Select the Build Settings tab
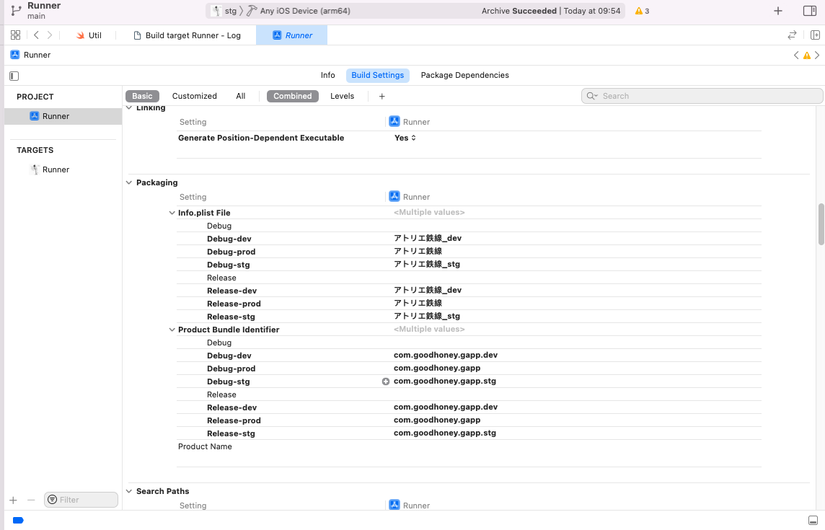The image size is (825, 530). click(x=378, y=75)
